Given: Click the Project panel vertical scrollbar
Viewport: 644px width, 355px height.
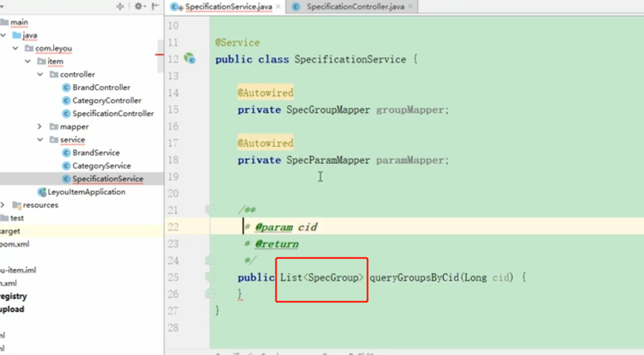Looking at the screenshot, I should point(160,55).
